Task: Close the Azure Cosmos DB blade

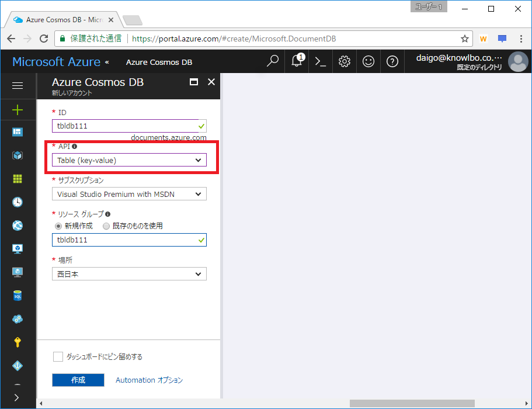Action: coord(211,82)
